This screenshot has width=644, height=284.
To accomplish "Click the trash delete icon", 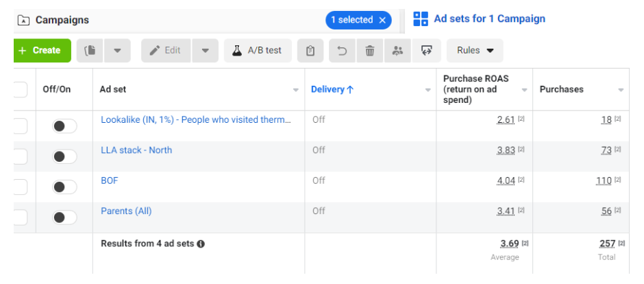I will coord(370,51).
